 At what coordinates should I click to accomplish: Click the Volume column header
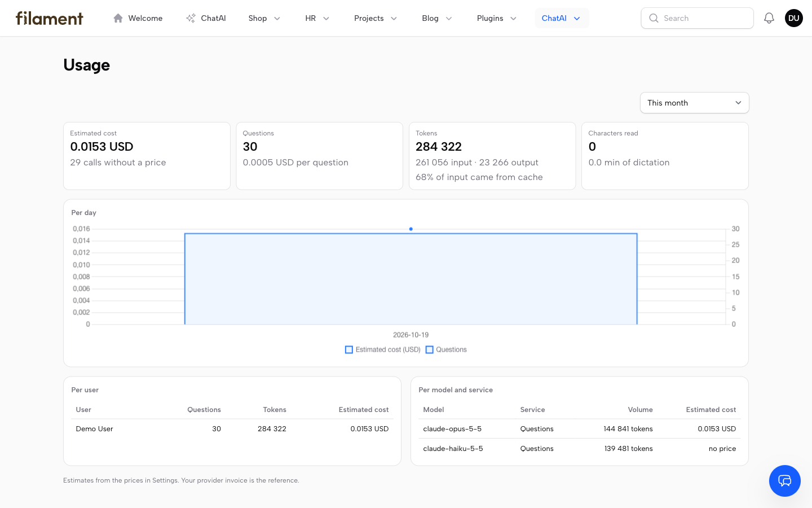pos(641,410)
